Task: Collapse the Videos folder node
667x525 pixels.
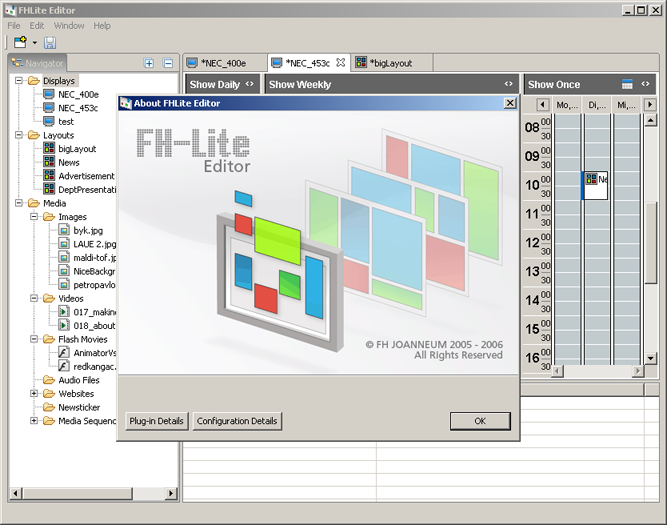Action: pyautogui.click(x=34, y=298)
